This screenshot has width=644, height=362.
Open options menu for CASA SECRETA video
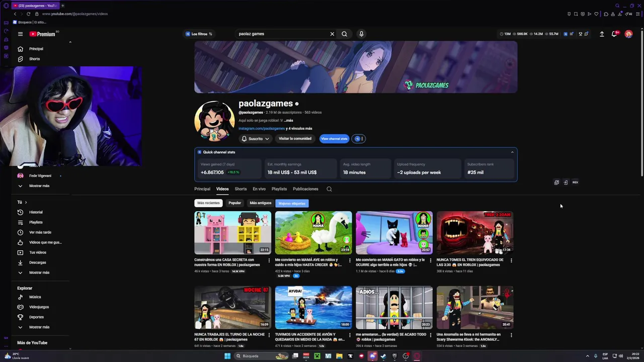click(269, 260)
